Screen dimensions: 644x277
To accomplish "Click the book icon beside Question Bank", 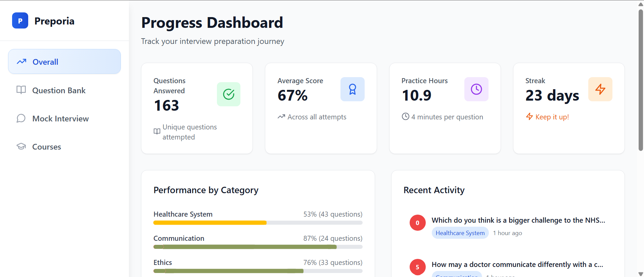I will (x=21, y=90).
